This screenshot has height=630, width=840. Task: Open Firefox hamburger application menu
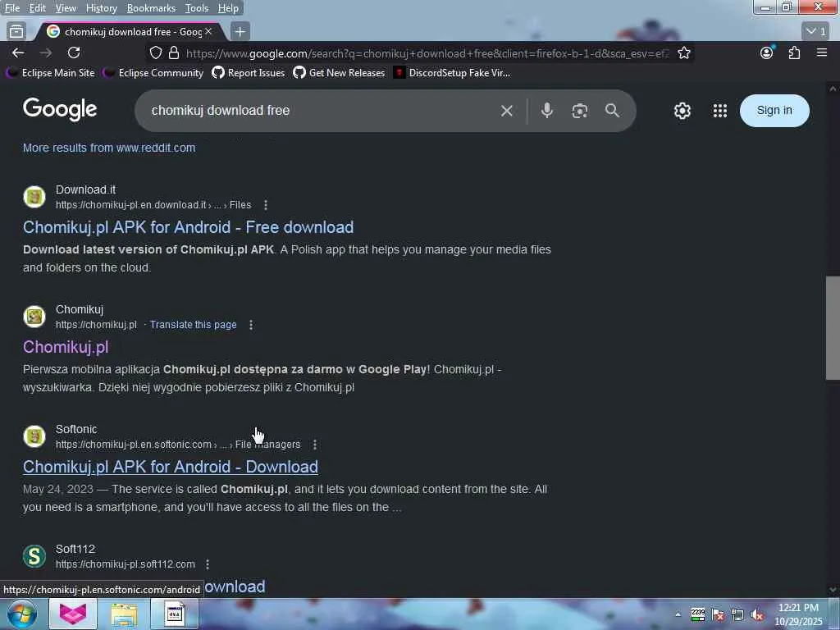(822, 52)
